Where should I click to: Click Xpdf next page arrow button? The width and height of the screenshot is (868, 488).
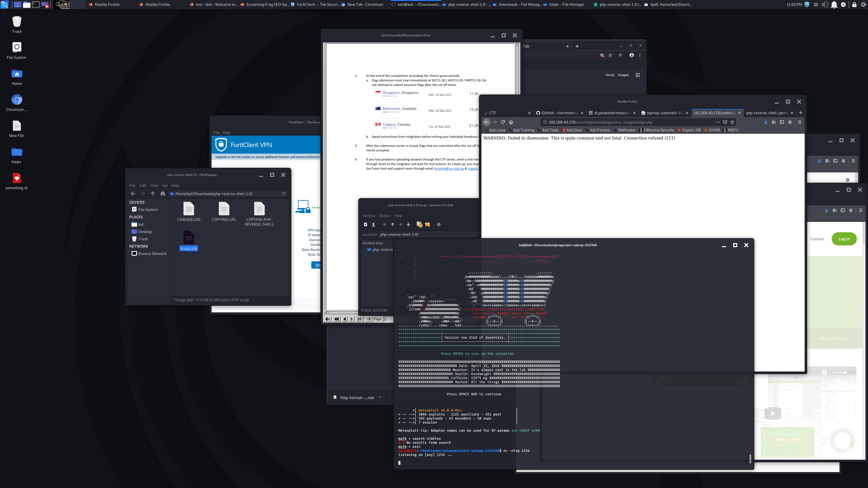click(x=352, y=319)
